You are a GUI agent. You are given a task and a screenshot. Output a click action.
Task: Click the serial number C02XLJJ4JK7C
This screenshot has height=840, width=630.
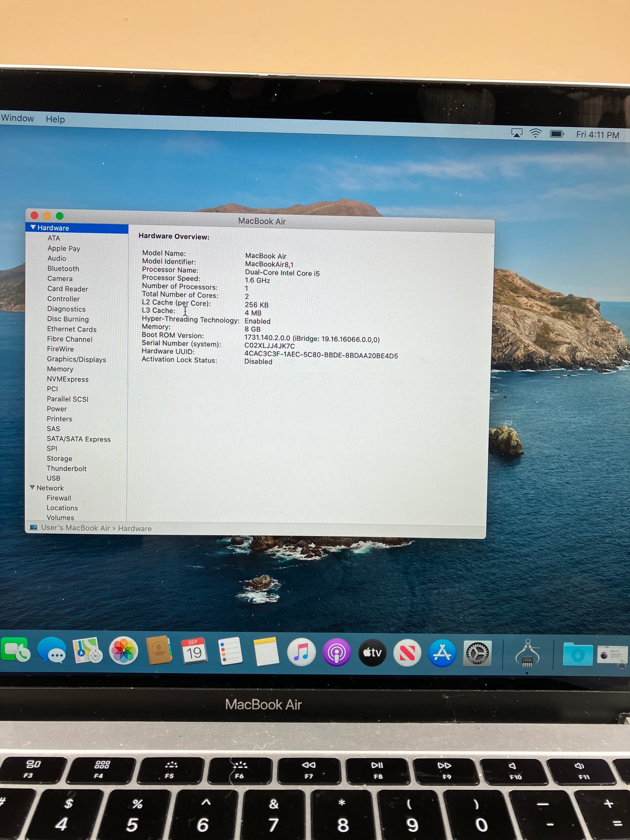point(269,346)
